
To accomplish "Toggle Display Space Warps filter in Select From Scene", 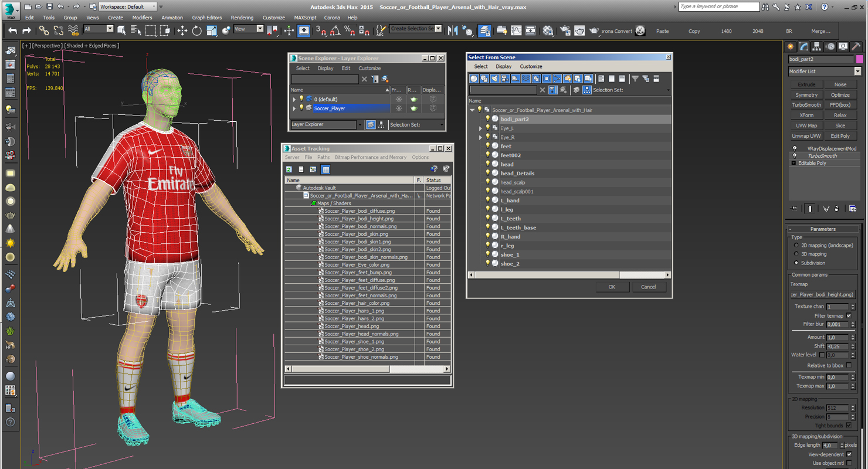I will (525, 79).
